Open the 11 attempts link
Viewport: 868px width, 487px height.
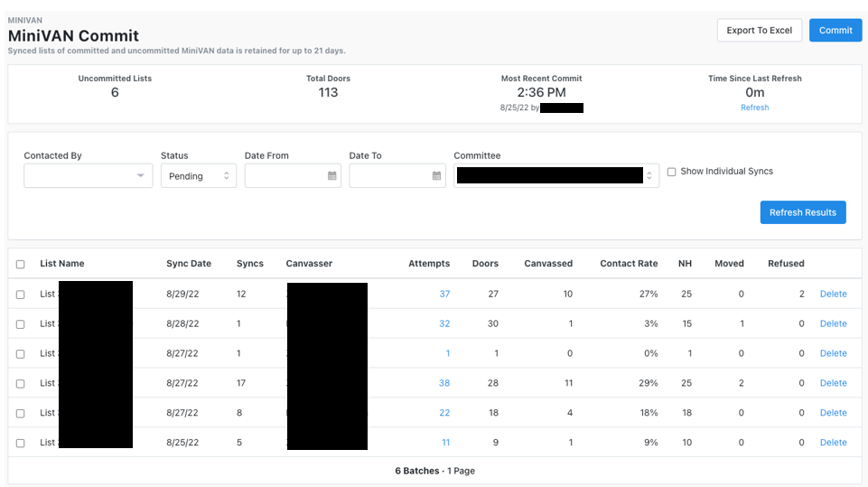(x=445, y=442)
